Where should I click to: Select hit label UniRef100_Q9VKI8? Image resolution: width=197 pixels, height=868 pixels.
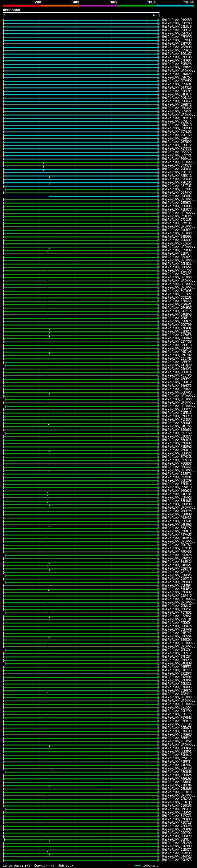point(177,487)
